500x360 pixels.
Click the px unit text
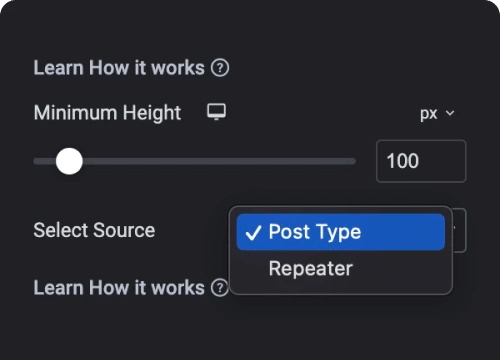tap(428, 114)
